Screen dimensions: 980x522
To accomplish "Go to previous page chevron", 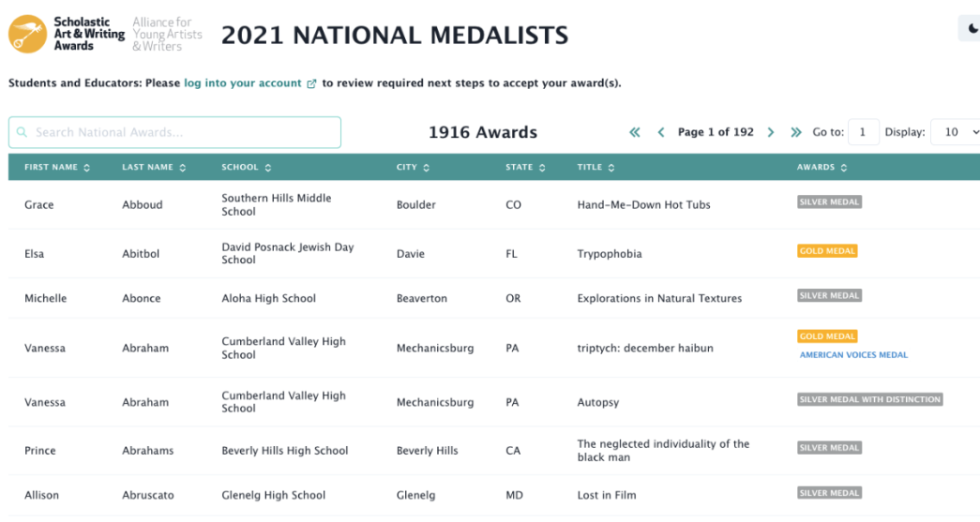I will [661, 132].
